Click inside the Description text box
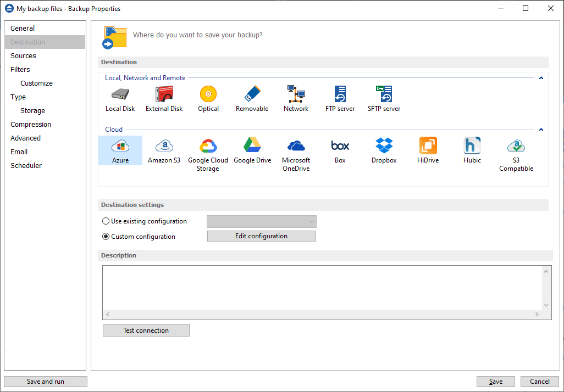564x392 pixels. point(322,288)
